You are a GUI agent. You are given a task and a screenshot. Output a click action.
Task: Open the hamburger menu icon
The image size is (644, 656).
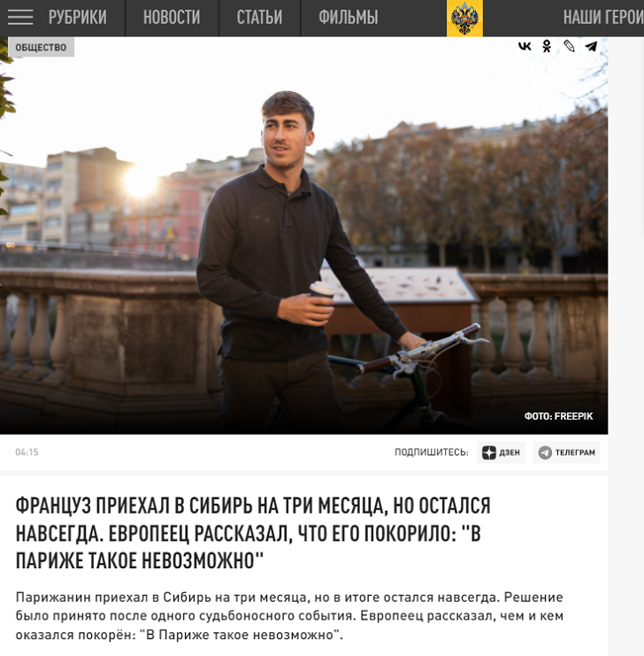(x=20, y=18)
